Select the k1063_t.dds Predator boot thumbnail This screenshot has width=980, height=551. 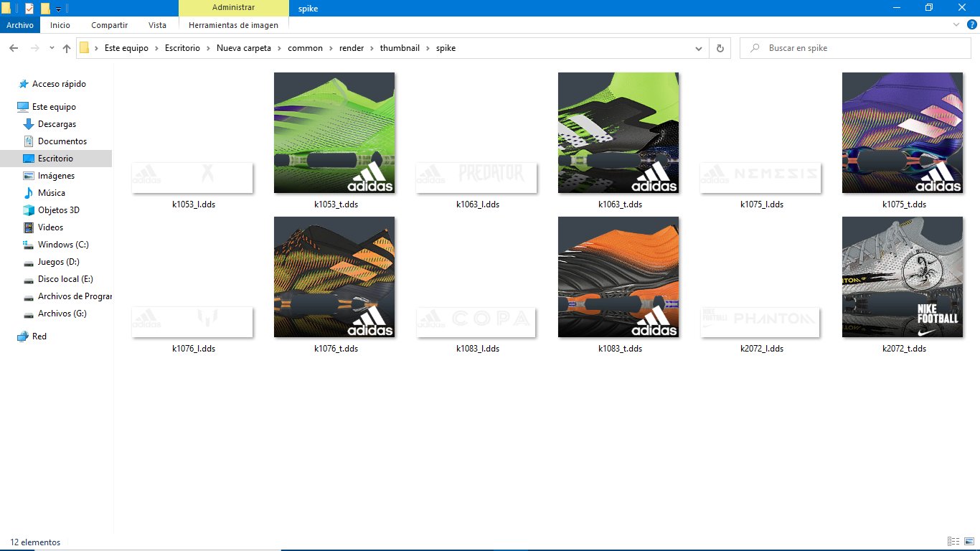618,133
